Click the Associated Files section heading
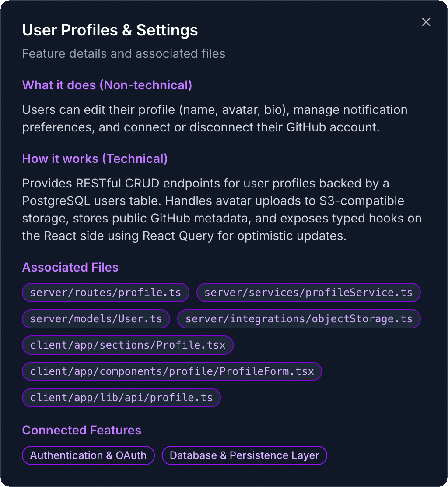 pos(70,267)
